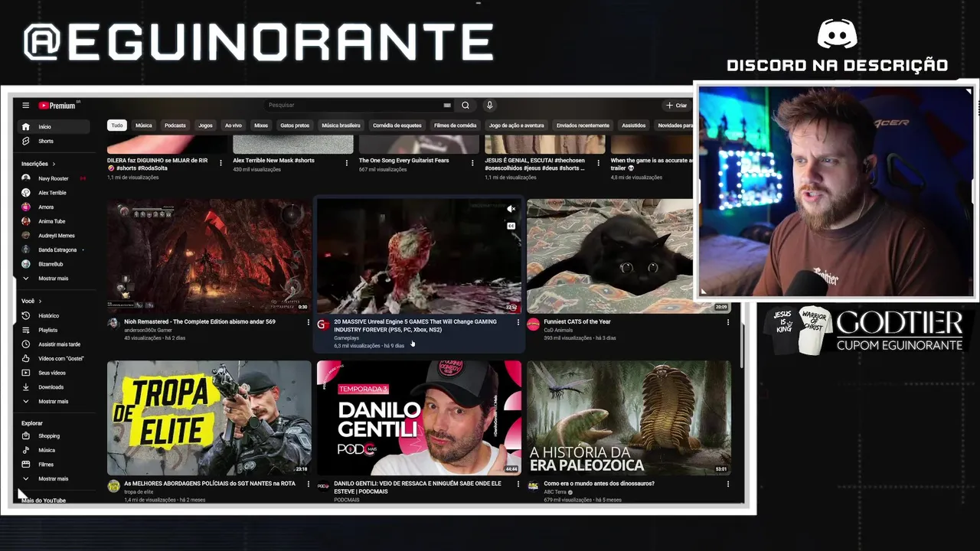Screen dimensions: 980x551
Task: Click "The One Song Every Guitarist Fears" title
Action: (x=403, y=161)
